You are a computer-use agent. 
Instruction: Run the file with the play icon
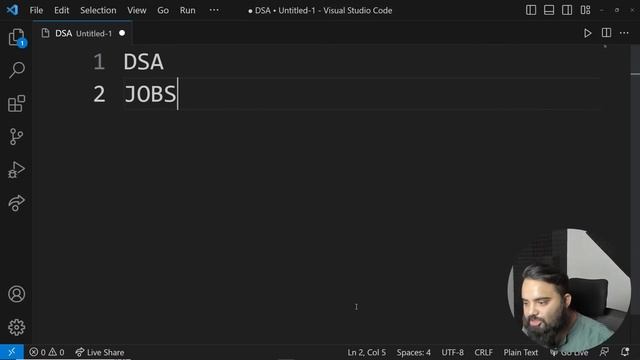pos(587,33)
